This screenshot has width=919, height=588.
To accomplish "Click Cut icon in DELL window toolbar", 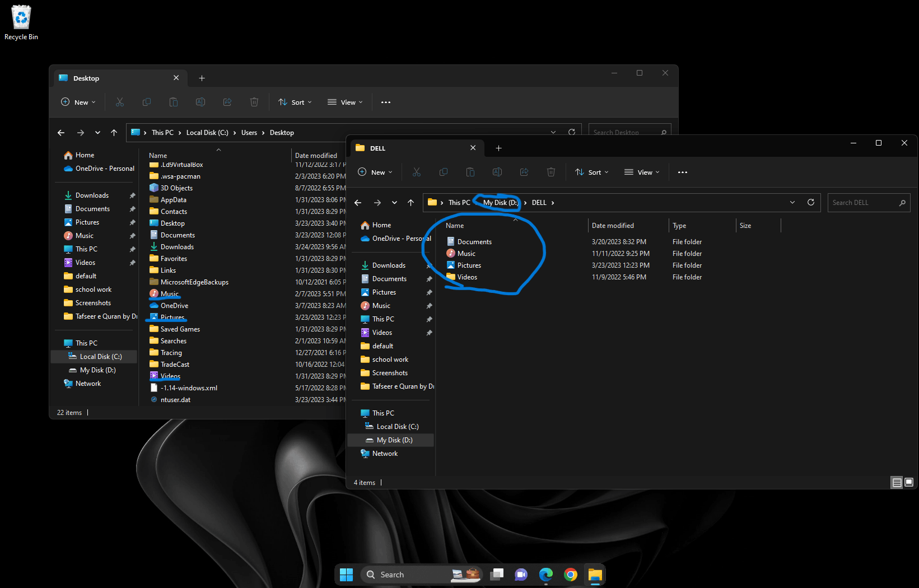I will tap(417, 172).
